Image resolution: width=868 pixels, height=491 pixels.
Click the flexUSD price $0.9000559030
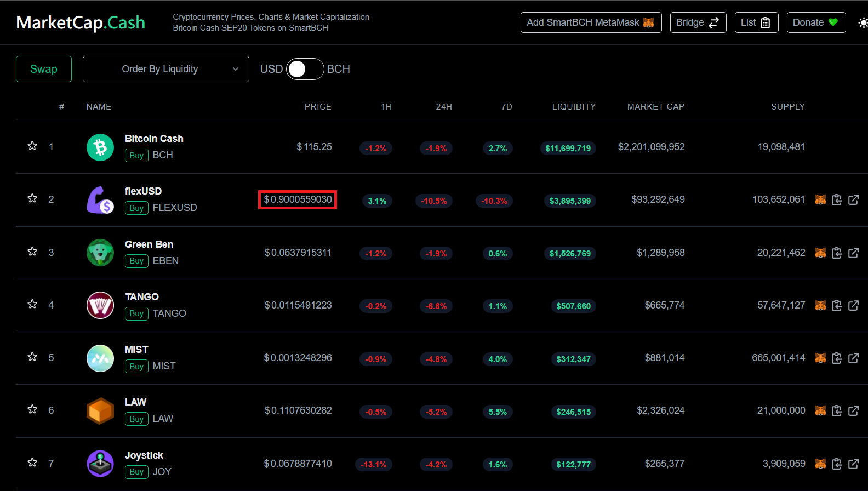298,199
